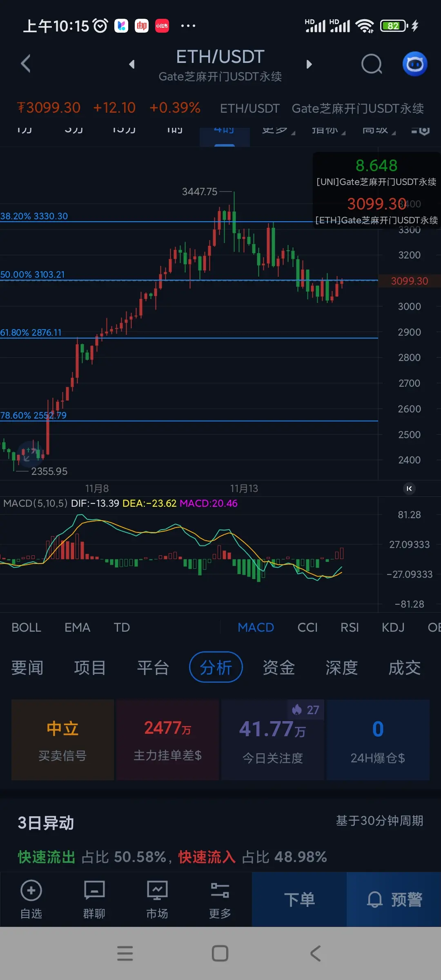
Task: Tap the ₮3099.30 price in ticker bar
Action: coord(49,108)
